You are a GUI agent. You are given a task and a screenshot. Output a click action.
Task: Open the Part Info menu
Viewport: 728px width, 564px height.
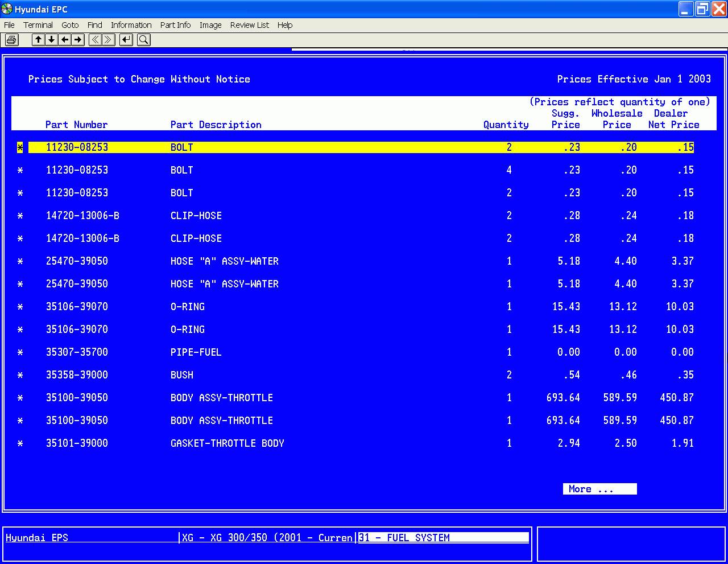coord(175,25)
